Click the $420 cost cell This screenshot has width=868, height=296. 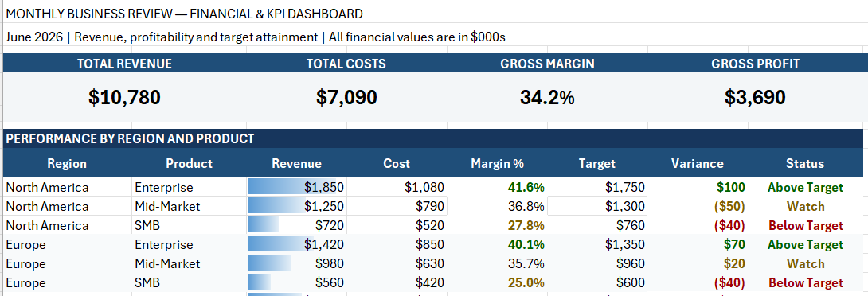tap(397, 282)
